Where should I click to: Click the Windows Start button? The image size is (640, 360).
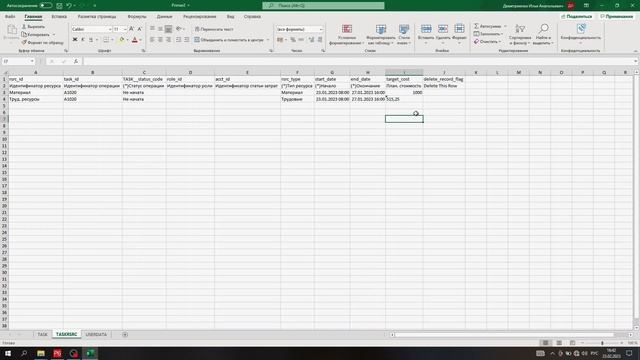coord(8,353)
